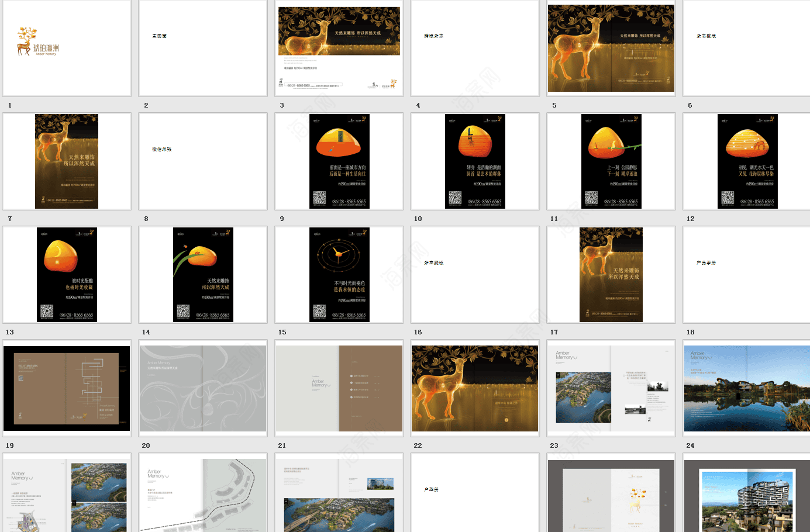Select the mostly blank slide 2 thumbnail
This screenshot has height=532, width=810.
[203, 48]
